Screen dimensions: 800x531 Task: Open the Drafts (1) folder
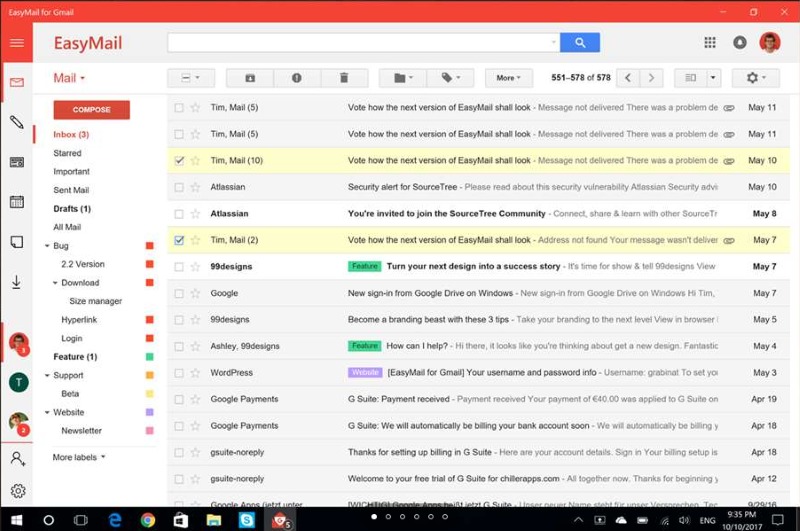point(72,209)
